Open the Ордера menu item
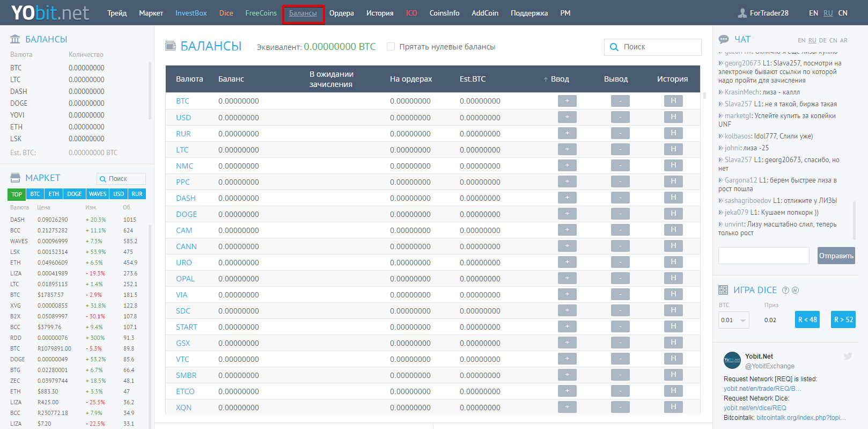Viewport: 868px width, 429px height. [x=342, y=13]
